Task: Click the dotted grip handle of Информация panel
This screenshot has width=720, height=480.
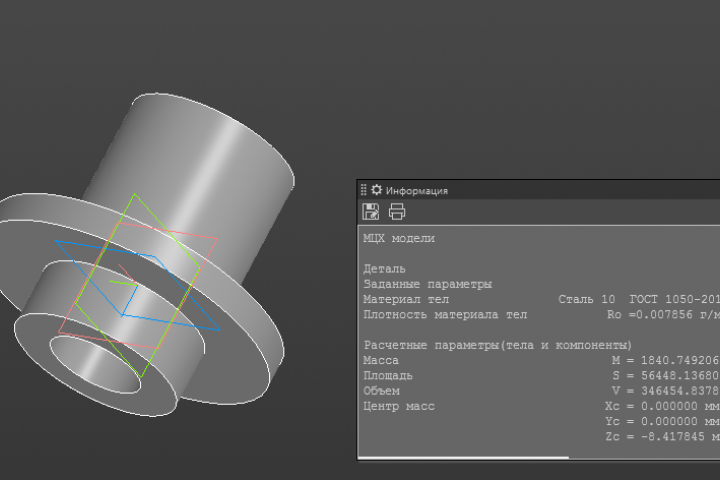Action: pyautogui.click(x=363, y=190)
